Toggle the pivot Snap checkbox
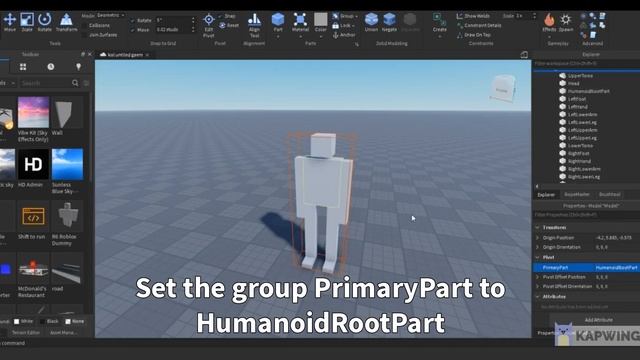This screenshot has width=640, height=360. [220, 16]
